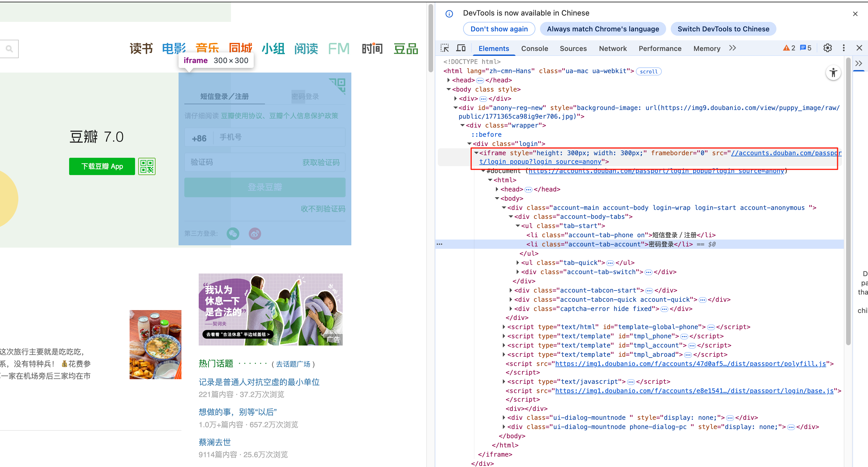868x467 pixels.
Task: Select li class account-tab-phone DOM row
Action: tap(621, 235)
